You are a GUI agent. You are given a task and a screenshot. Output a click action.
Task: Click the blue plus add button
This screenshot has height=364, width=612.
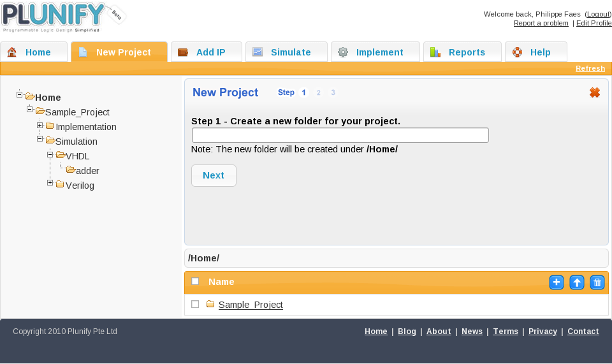coord(556,282)
